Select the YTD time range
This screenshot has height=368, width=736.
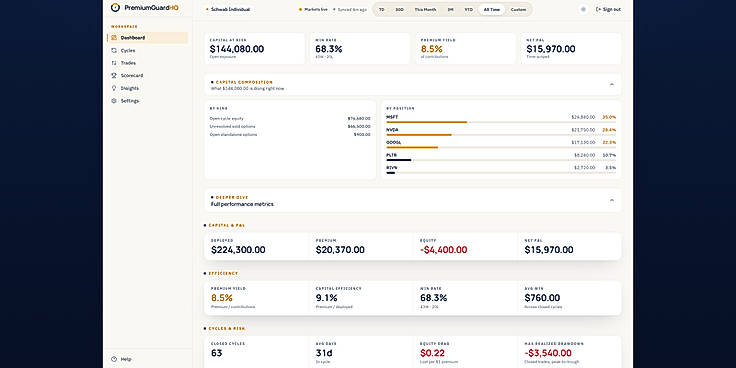pos(468,9)
